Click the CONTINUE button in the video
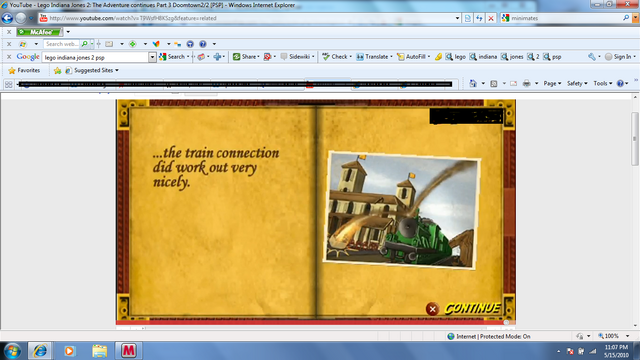Image resolution: width=640 pixels, height=360 pixels. click(x=472, y=308)
